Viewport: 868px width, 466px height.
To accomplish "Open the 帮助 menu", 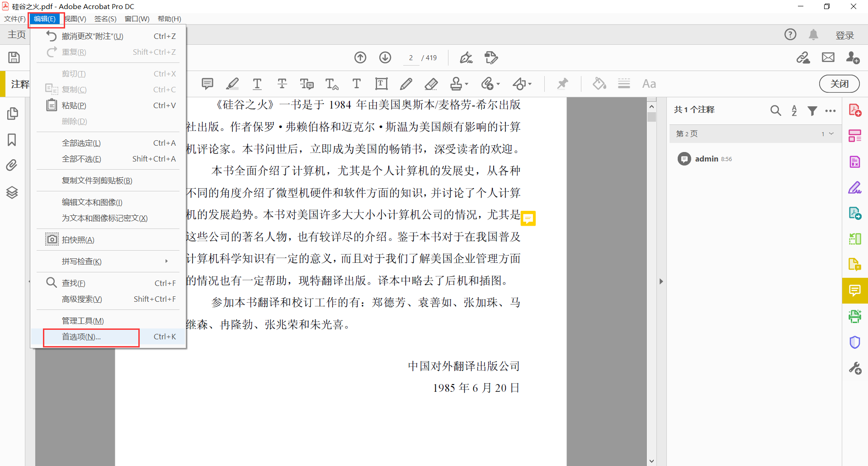I will [170, 19].
